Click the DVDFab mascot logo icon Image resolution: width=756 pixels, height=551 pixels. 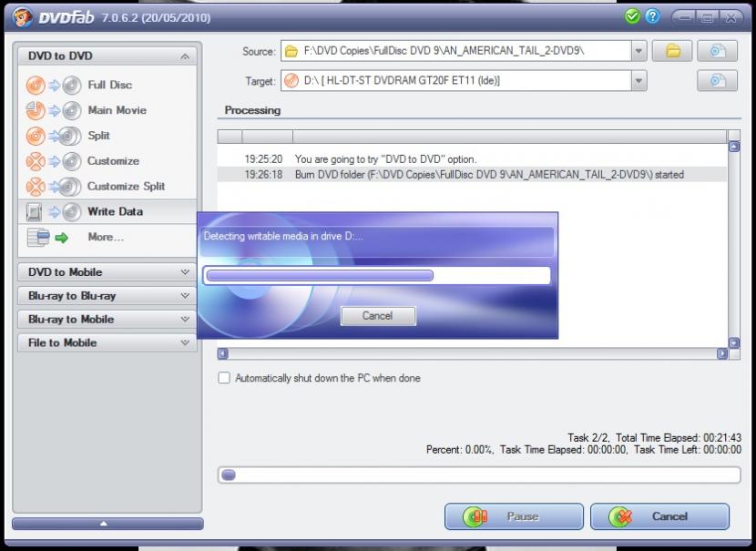click(x=22, y=17)
